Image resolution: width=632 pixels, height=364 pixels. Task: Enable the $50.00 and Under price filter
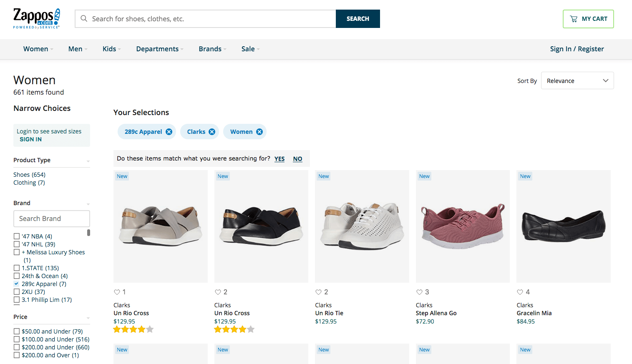click(16, 331)
